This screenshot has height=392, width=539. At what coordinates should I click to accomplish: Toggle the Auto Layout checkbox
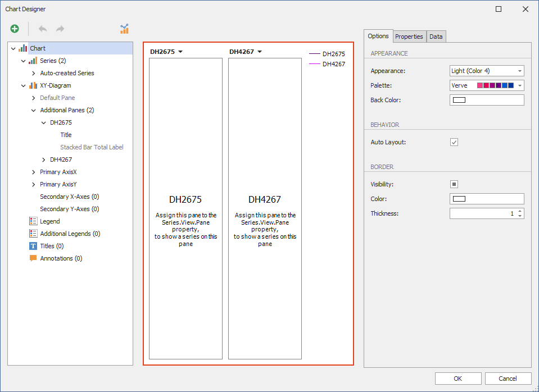point(454,142)
